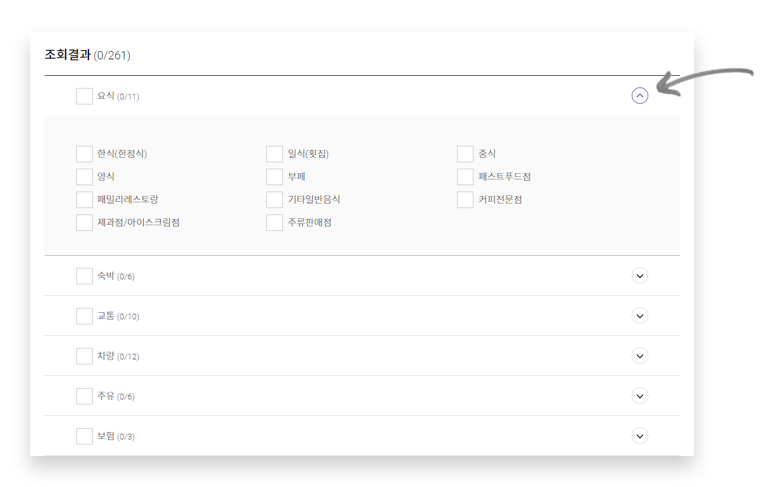Select the 패스트푸드점 checkbox
The height and width of the screenshot is (487, 772).
(465, 177)
